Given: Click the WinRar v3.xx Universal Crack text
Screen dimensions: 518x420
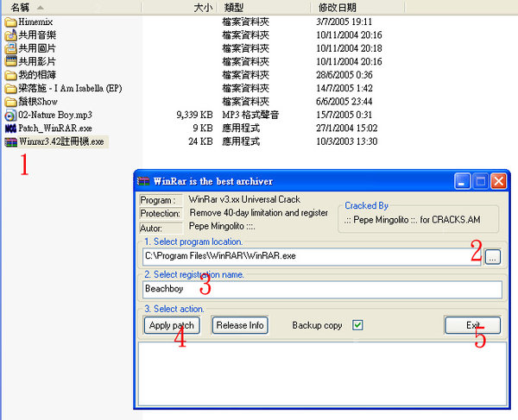Looking at the screenshot, I should coord(244,199).
